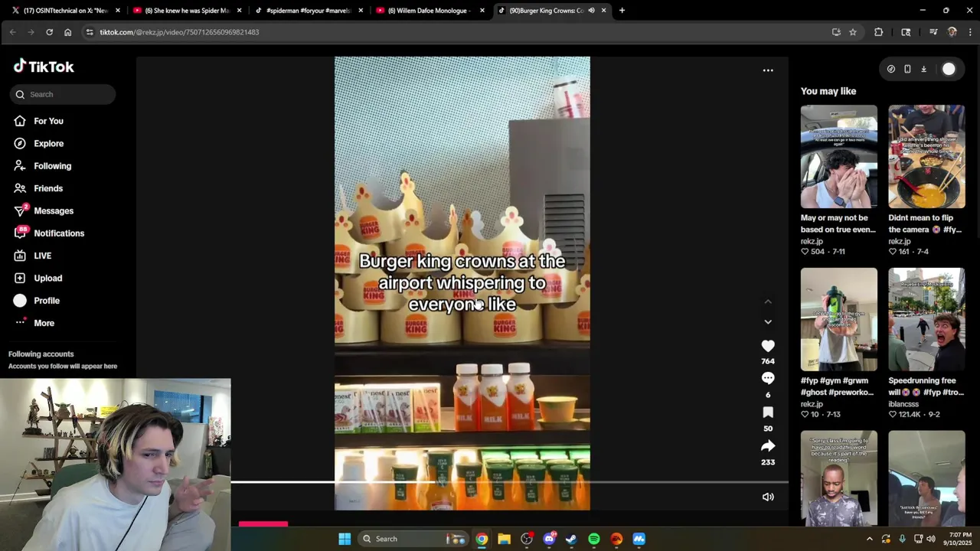The image size is (980, 551).
Task: Click the Windows taskbar Search box
Action: (412, 539)
